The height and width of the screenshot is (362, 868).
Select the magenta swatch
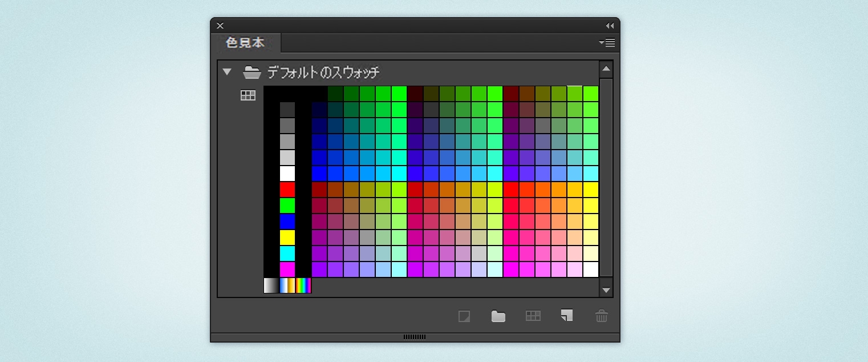pyautogui.click(x=288, y=268)
